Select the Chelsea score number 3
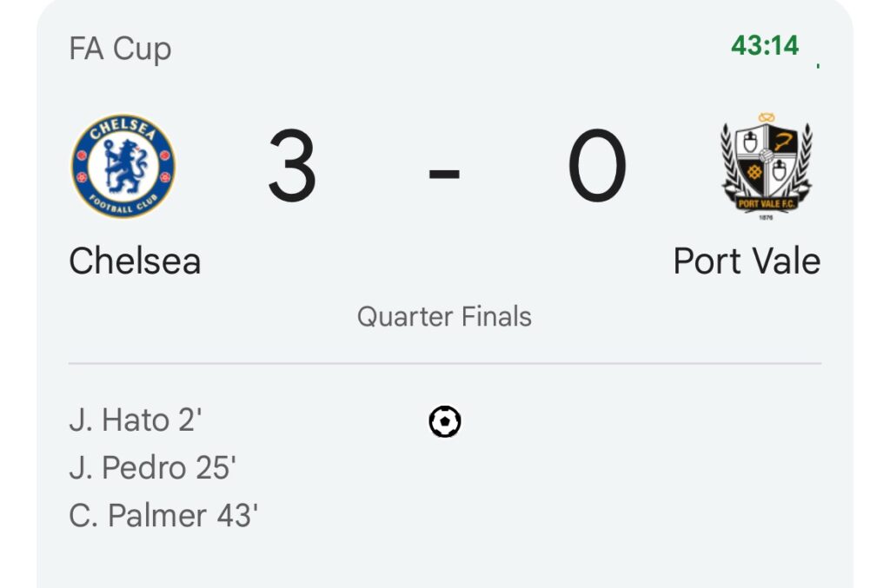The image size is (890, 588). (292, 166)
